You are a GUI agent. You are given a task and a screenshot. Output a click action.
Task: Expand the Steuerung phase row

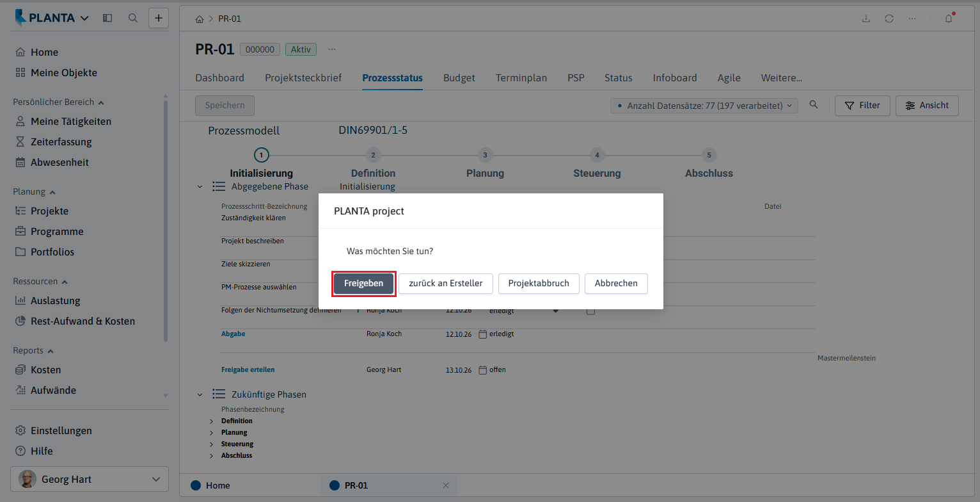pos(212,444)
